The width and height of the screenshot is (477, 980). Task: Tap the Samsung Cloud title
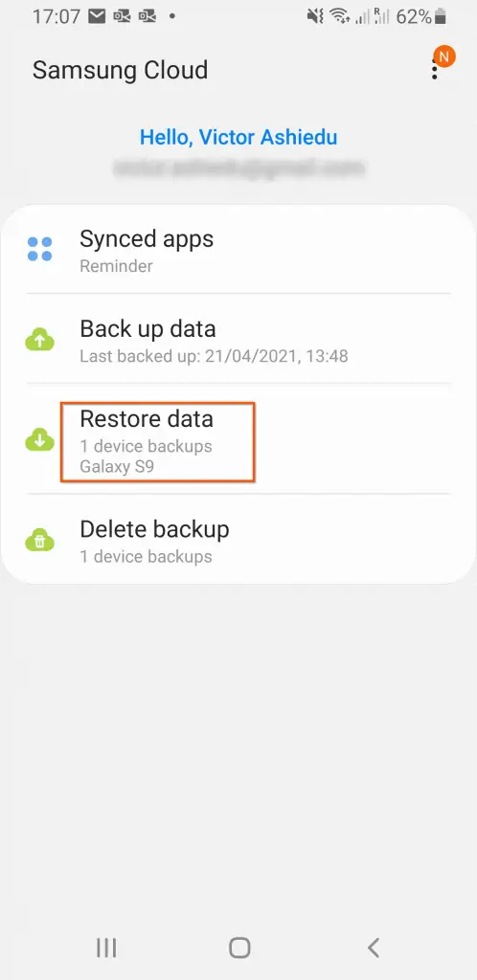(x=120, y=70)
